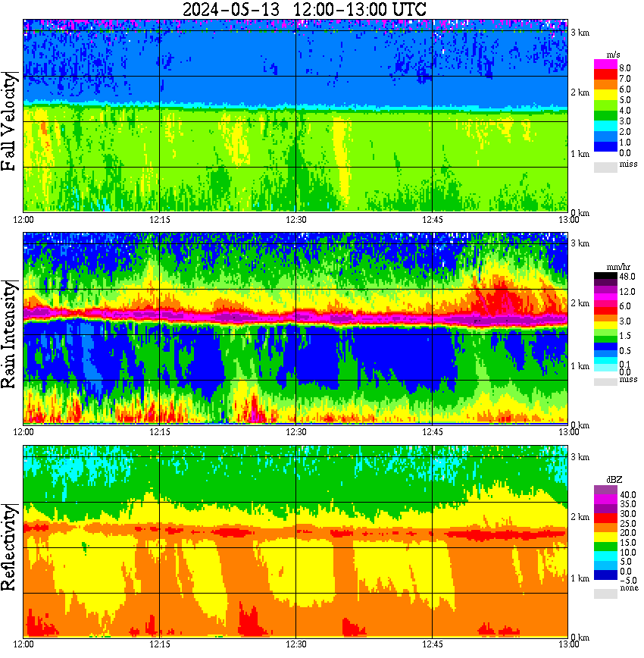This screenshot has width=644, height=658.
Task: Pick the yellow swatch in the m/s legend
Action: [605, 95]
